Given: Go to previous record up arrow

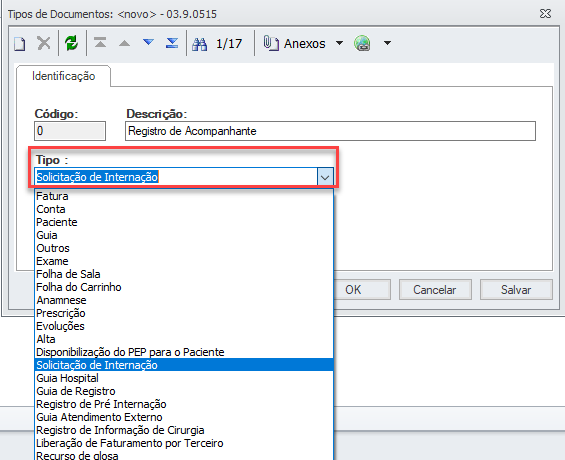Looking at the screenshot, I should click(x=124, y=43).
